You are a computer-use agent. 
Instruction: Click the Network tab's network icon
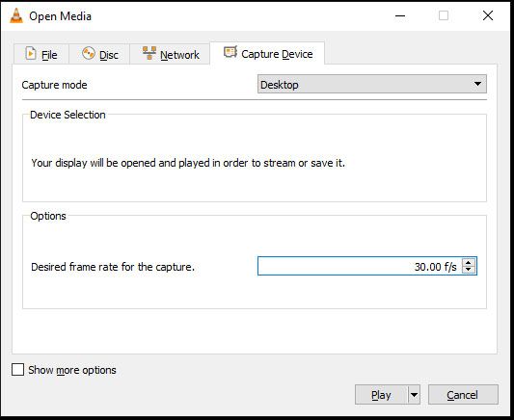click(x=149, y=53)
